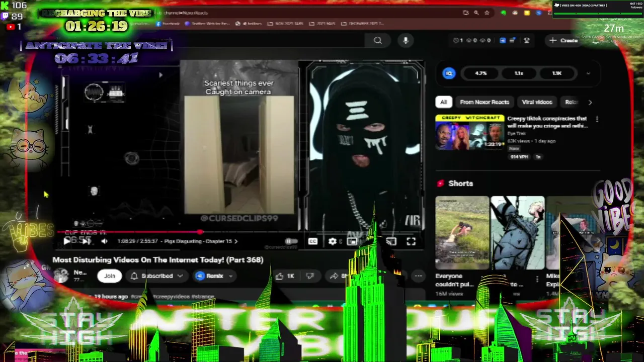Image resolution: width=644 pixels, height=362 pixels.
Task: Open Facebook bookmark in bookmarks bar
Action: click(x=168, y=23)
